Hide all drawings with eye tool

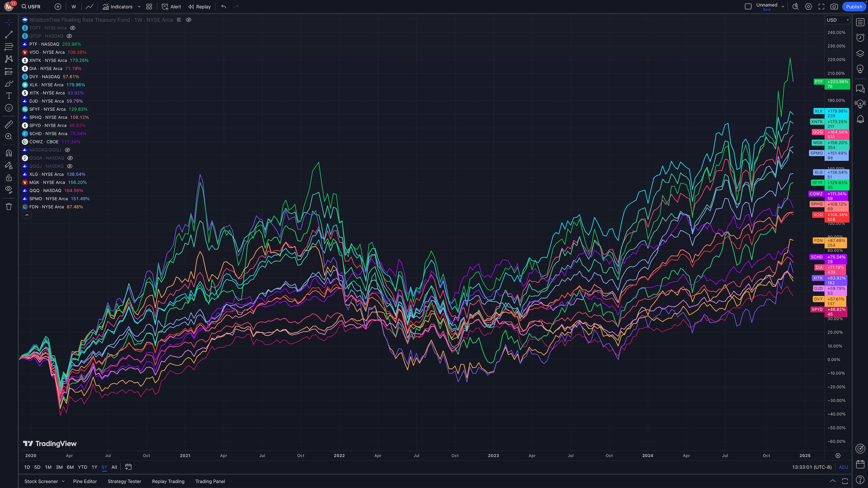(x=9, y=190)
